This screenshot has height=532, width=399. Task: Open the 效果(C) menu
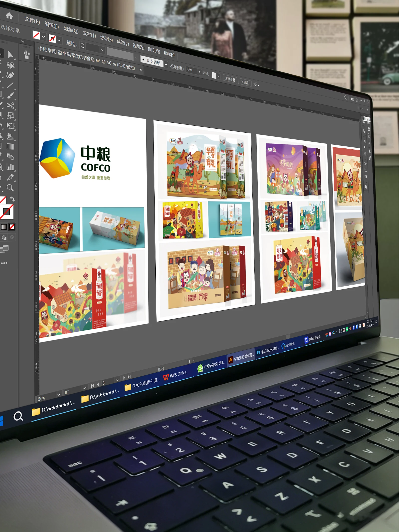(x=123, y=43)
